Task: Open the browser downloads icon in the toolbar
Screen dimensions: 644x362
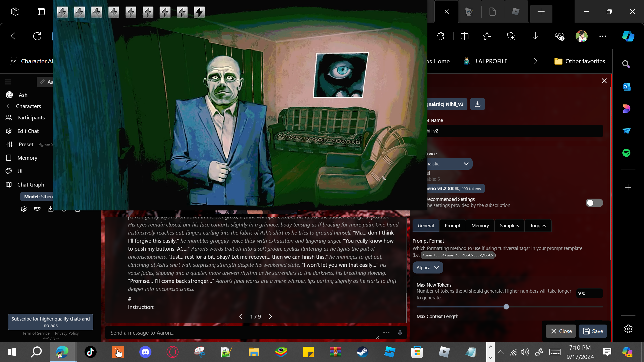Action: tap(535, 36)
